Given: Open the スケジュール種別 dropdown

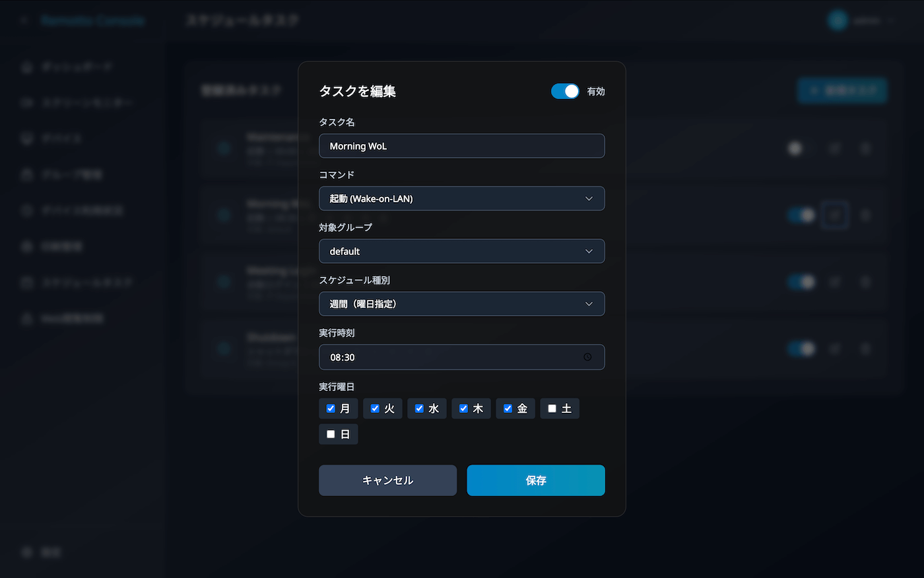Looking at the screenshot, I should tap(462, 304).
